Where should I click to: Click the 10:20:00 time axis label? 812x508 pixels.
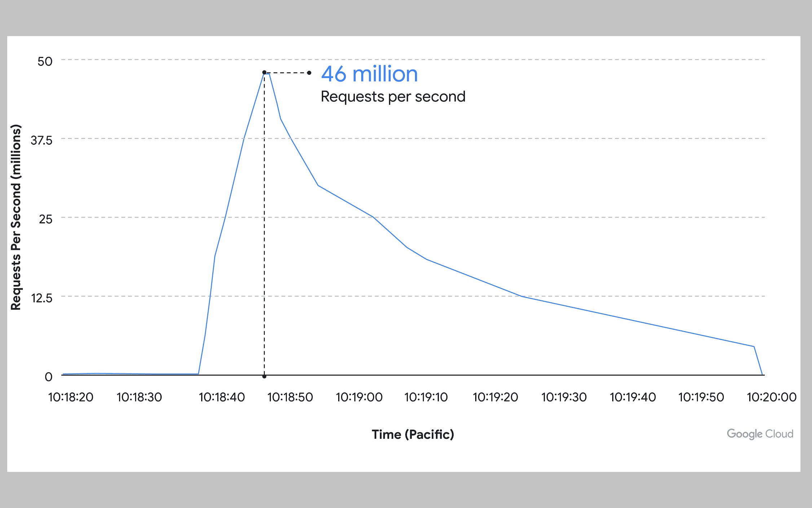pos(771,397)
